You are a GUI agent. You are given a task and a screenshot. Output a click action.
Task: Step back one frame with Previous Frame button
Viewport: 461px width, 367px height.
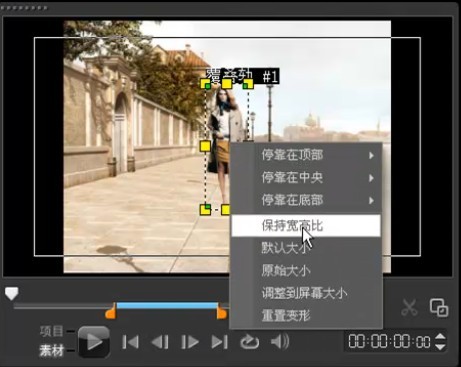coord(160,342)
